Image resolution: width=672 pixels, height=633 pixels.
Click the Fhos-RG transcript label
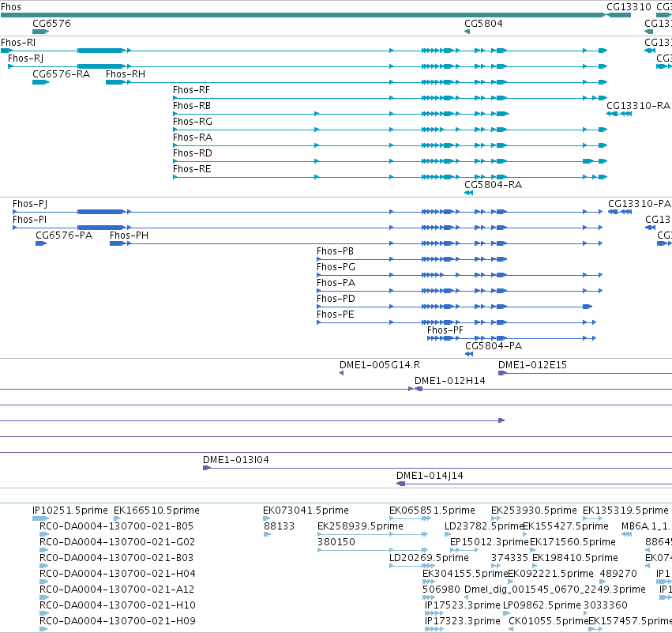(193, 122)
